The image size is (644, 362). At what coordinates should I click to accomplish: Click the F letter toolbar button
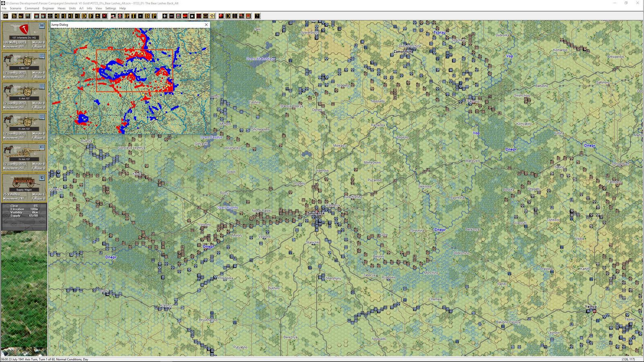[x=91, y=16]
